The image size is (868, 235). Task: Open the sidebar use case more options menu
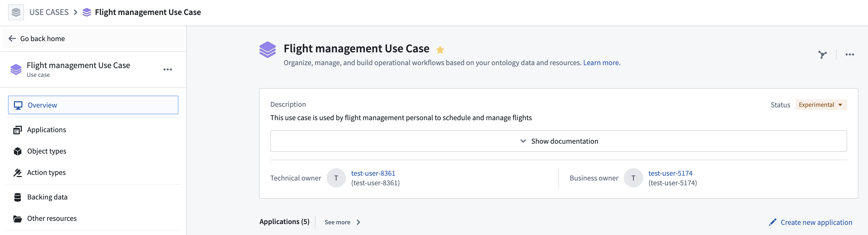point(168,69)
